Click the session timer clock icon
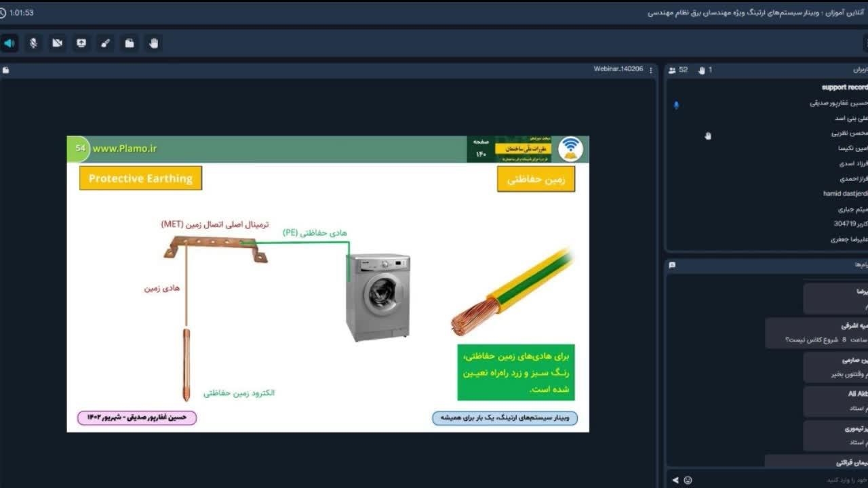This screenshot has height=488, width=868. [3, 13]
